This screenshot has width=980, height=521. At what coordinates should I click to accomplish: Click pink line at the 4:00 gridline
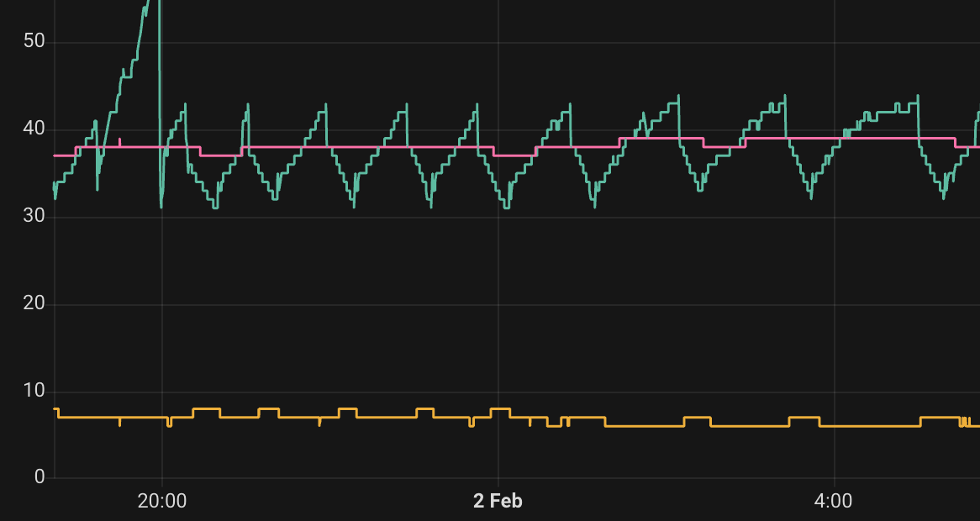tap(835, 138)
